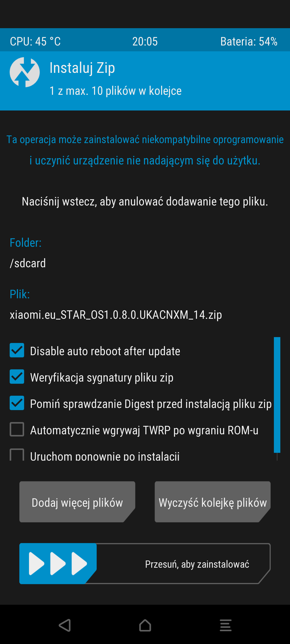The height and width of the screenshot is (644, 290).
Task: Tap the Bateria 54% status indicator
Action: pyautogui.click(x=249, y=41)
